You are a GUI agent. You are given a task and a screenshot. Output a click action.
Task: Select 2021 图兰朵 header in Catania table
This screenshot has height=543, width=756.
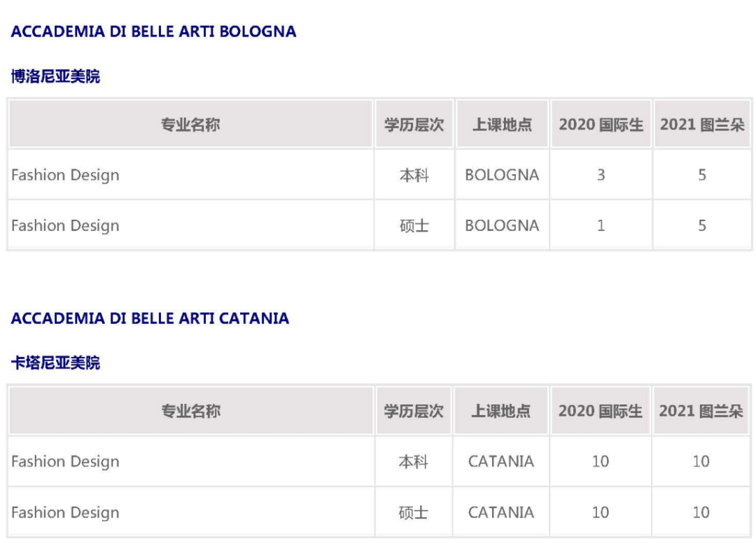(x=701, y=411)
